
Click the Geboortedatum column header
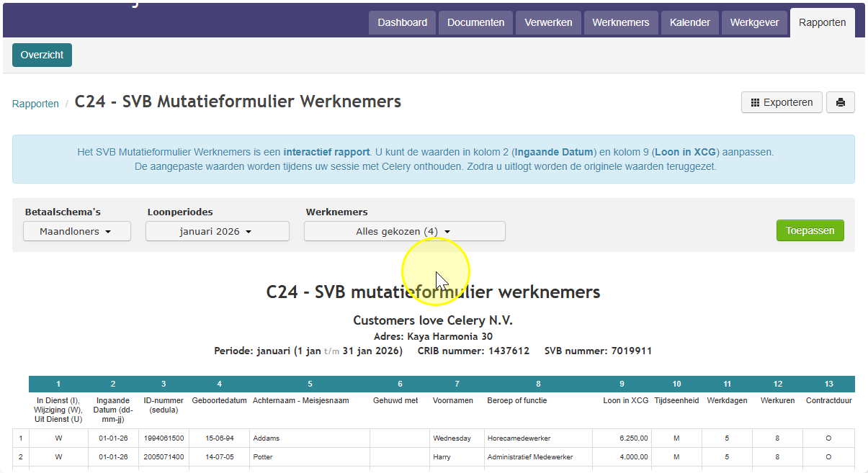point(220,400)
